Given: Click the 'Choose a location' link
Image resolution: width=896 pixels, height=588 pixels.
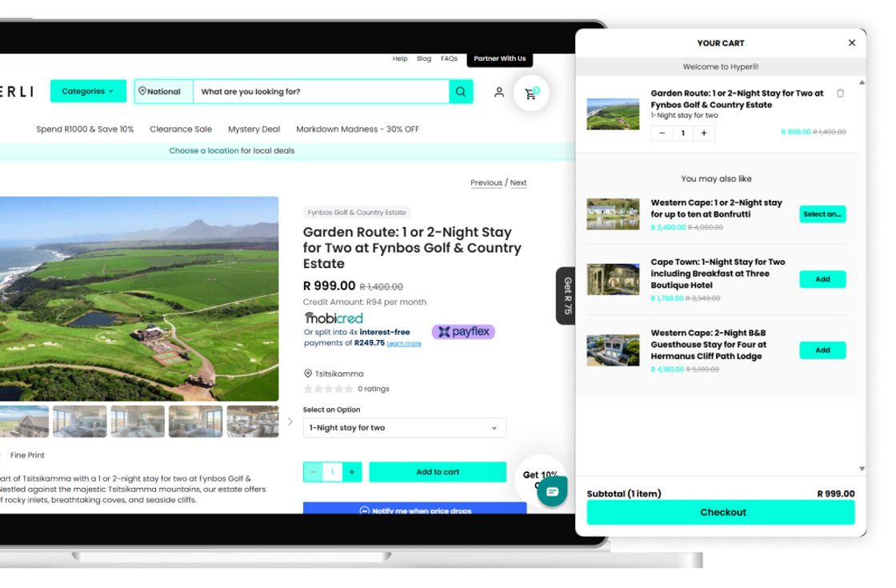Looking at the screenshot, I should point(204,151).
